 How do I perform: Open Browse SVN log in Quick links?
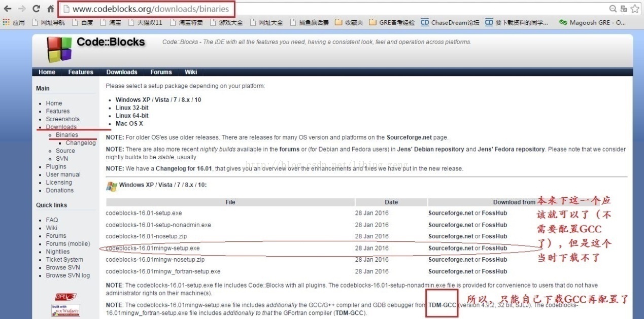coord(67,275)
